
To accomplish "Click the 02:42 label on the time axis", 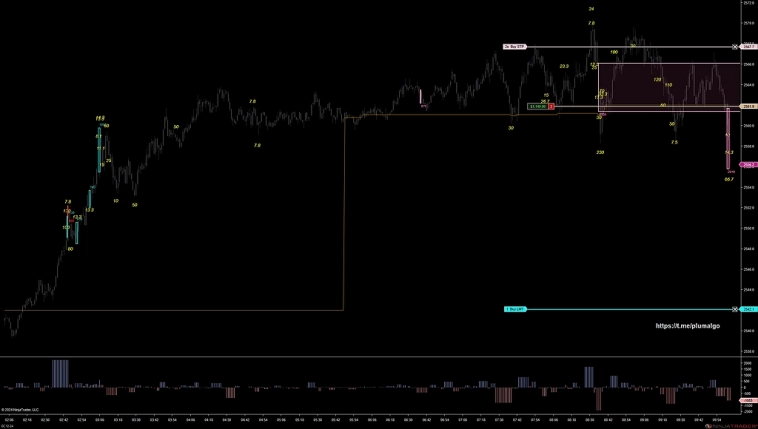I will point(63,421).
